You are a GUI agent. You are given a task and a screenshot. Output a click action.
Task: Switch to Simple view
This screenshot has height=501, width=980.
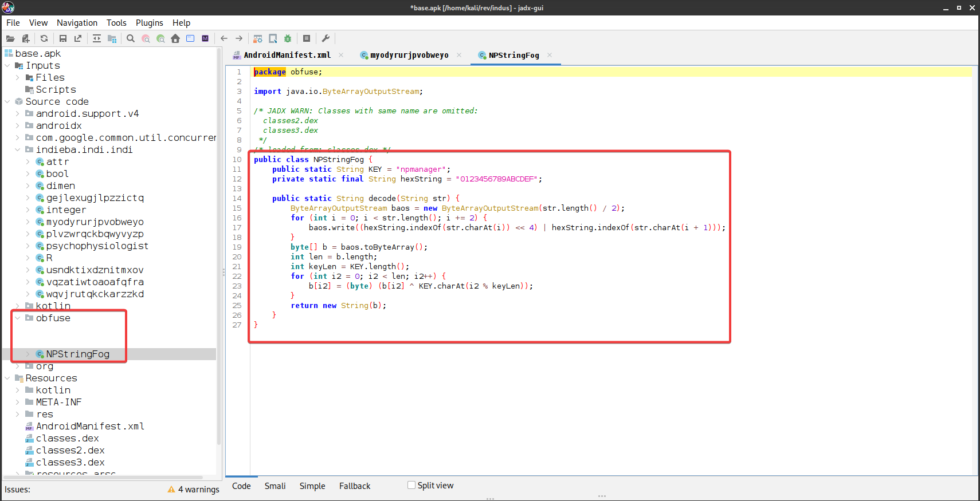point(312,486)
